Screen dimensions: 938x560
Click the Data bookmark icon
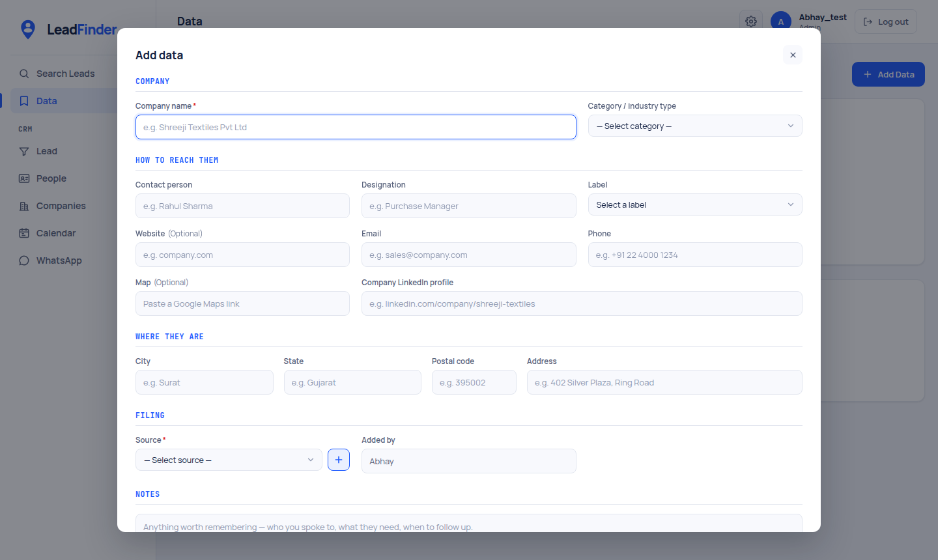24,101
